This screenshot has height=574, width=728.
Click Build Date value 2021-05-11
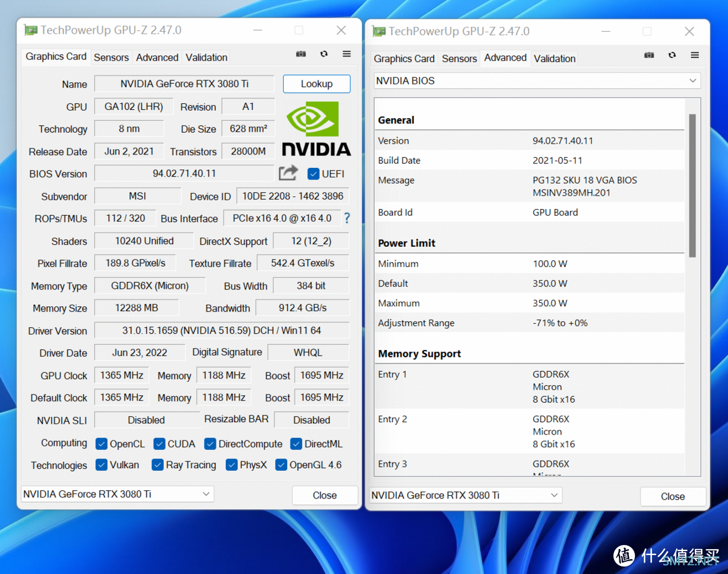tap(557, 161)
